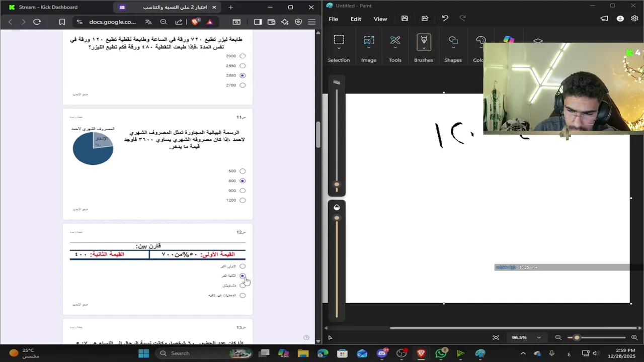The image size is (644, 362).
Task: Open the browser hamburger menu
Action: (x=312, y=22)
